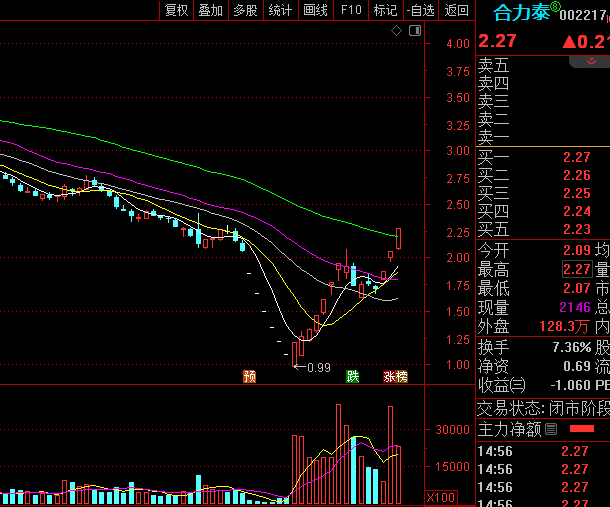Select the 多股 multi-stock view
The height and width of the screenshot is (507, 610).
tap(245, 10)
